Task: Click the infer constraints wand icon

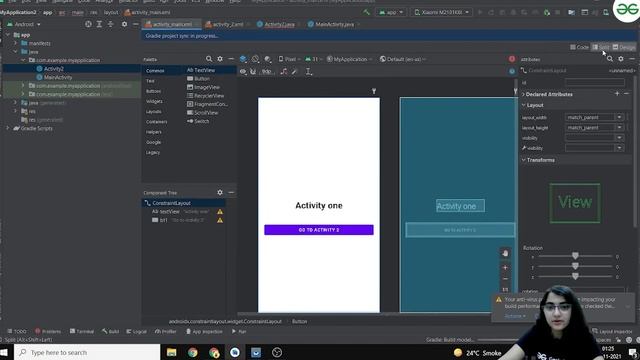Action: coord(294,71)
